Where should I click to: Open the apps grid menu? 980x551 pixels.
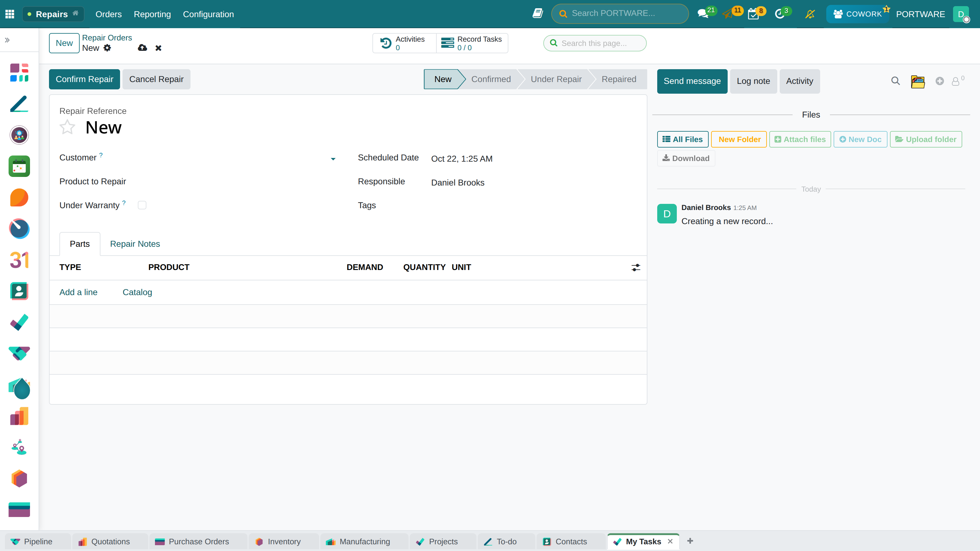(10, 14)
